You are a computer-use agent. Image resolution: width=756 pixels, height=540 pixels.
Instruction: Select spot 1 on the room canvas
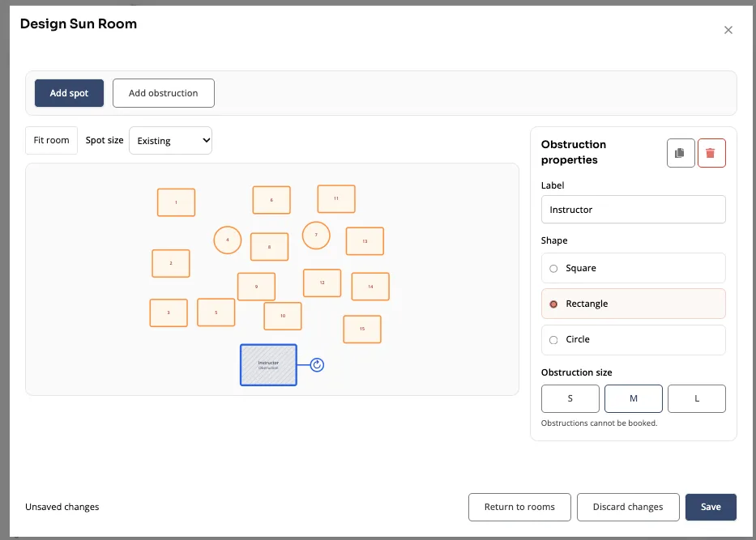pos(176,202)
